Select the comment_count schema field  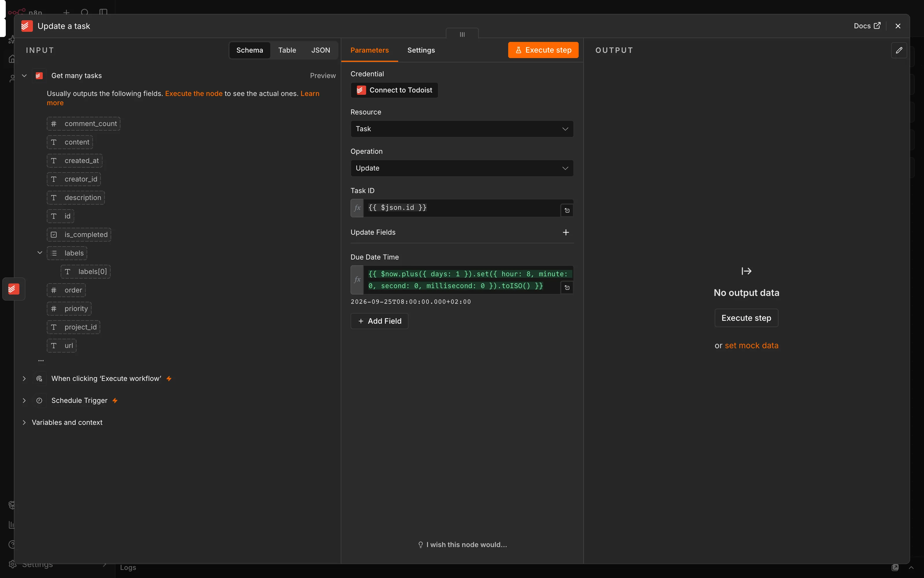(x=84, y=124)
